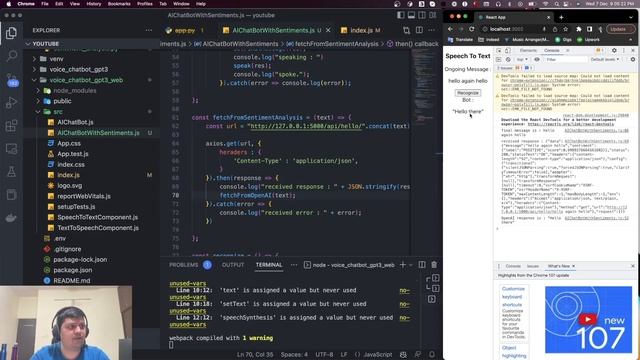The image size is (640, 360).
Task: Open Translate bookmark in Chrome
Action: pos(460,40)
